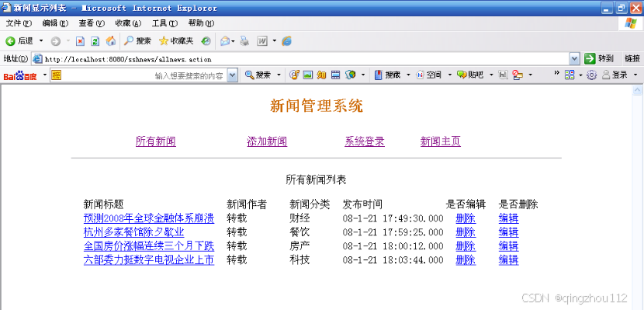Click the 添加新闻 navigation link
The width and height of the screenshot is (644, 310).
coord(267,141)
